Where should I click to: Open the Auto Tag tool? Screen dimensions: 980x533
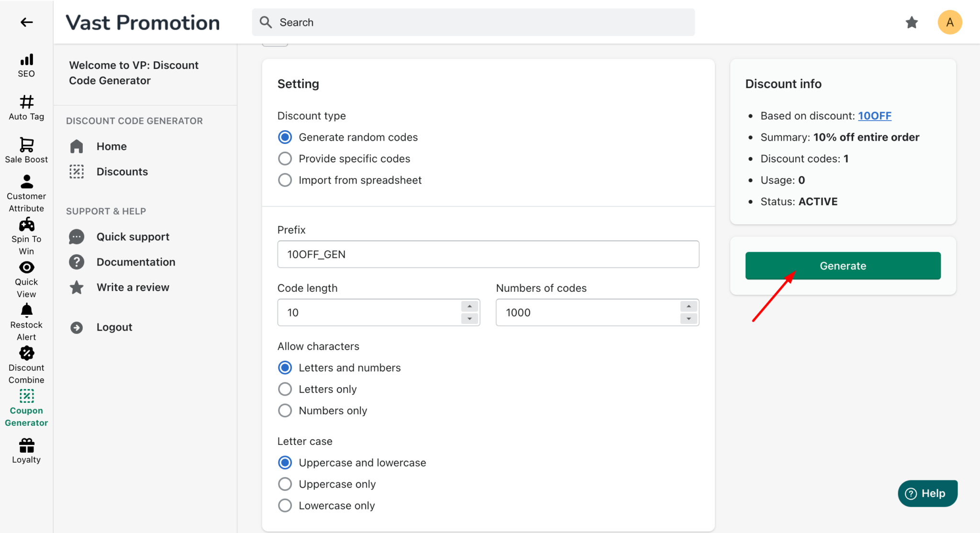coord(26,107)
